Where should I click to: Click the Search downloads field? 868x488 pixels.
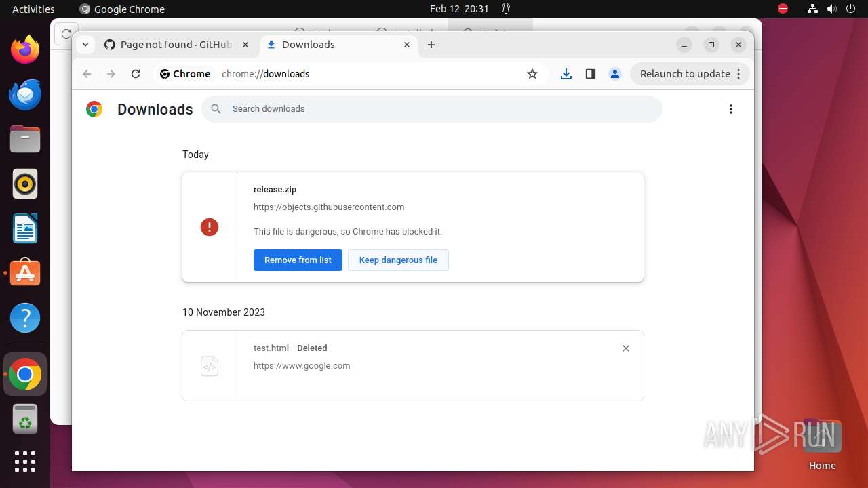tap(432, 109)
